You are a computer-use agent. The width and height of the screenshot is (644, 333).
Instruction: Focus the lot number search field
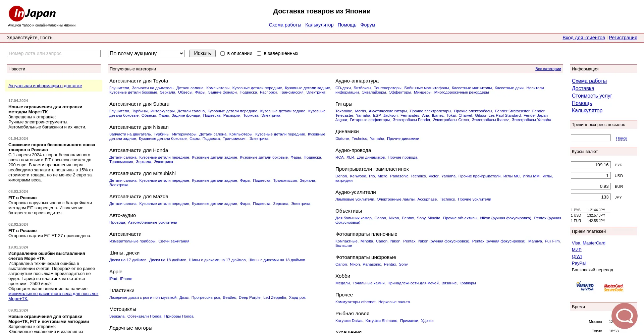click(54, 53)
